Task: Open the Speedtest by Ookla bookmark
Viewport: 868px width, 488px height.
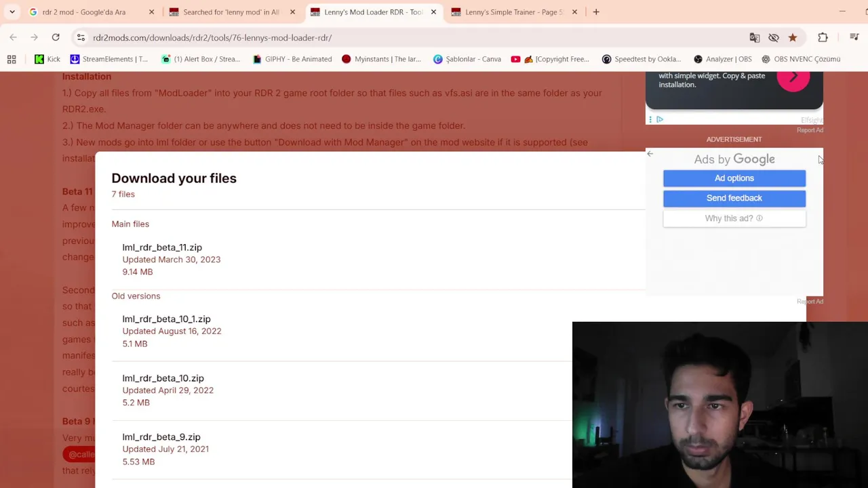Action: (642, 59)
